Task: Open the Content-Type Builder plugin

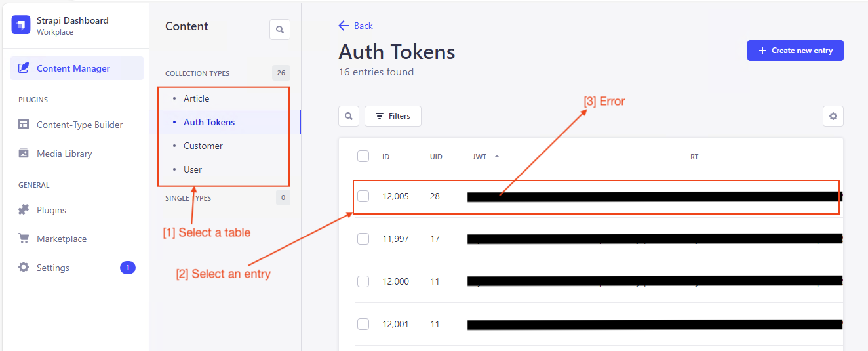Action: coord(79,125)
